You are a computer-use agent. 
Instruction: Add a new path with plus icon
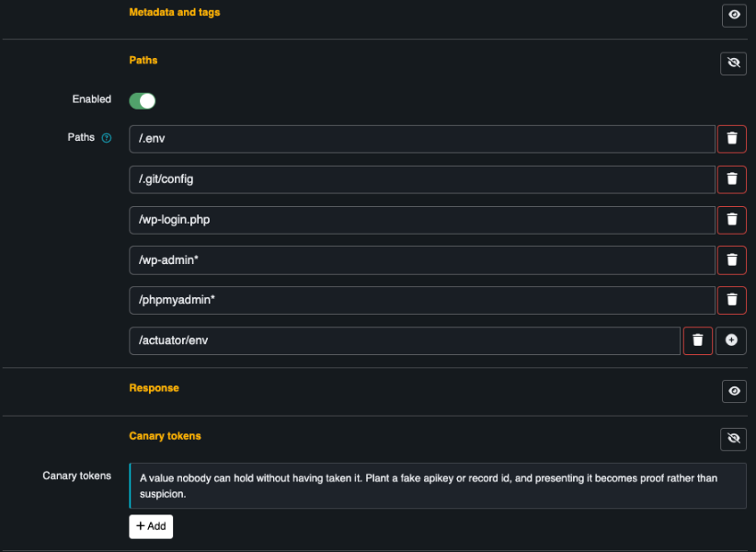731,340
